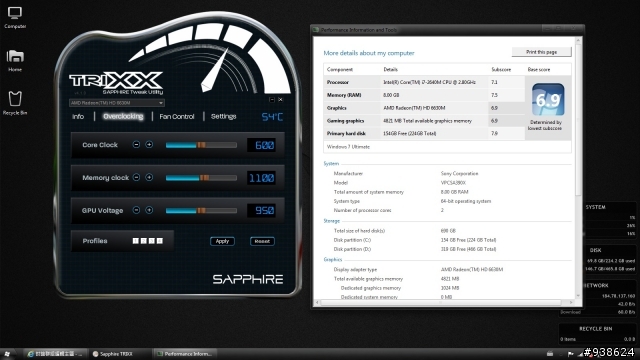The width and height of the screenshot is (640, 360).
Task: Click the Display adapter type entry
Action: click(x=418, y=269)
